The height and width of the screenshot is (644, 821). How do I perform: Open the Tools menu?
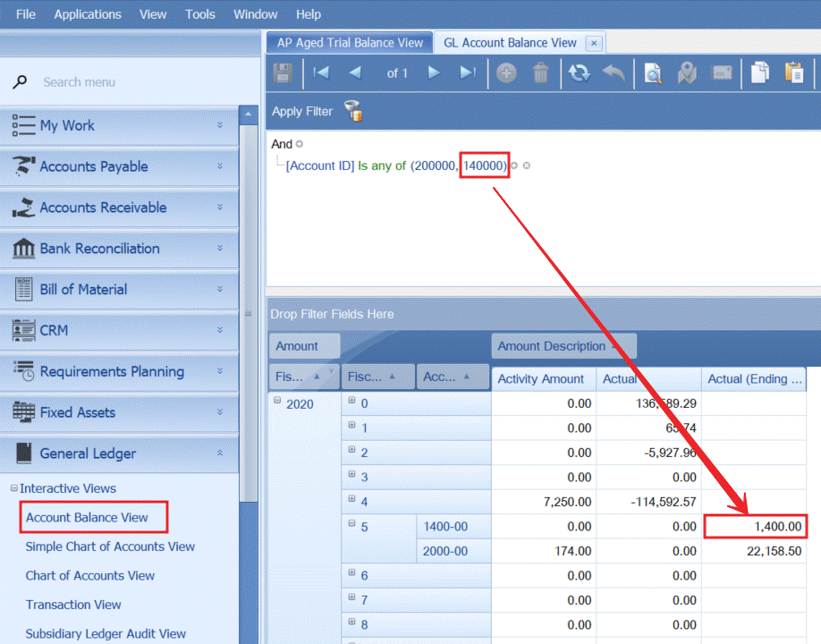pyautogui.click(x=200, y=14)
